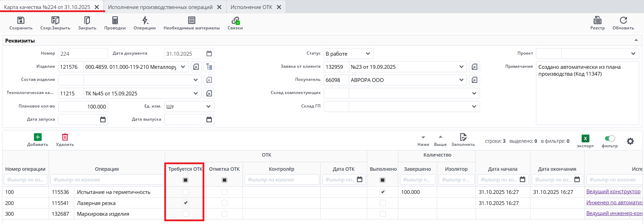Viewport: 644px width, 224px height.
Task: Open the Операции toolbar icon
Action: point(145,21)
